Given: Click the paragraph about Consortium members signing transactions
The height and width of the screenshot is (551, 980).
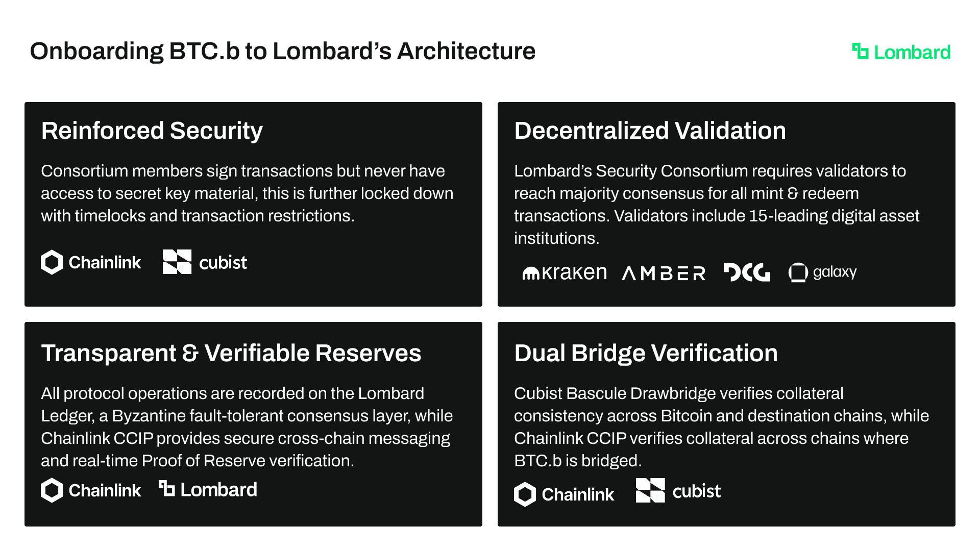Looking at the screenshot, I should click(x=247, y=193).
